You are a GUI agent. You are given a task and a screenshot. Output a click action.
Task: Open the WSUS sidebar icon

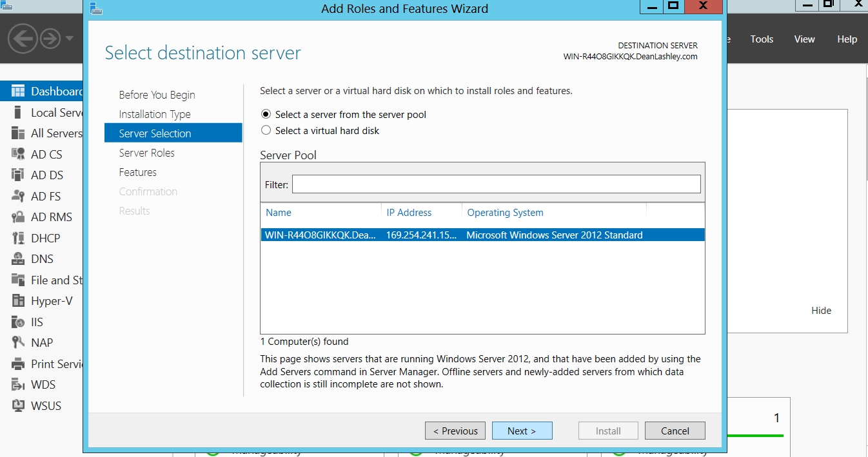[18, 405]
